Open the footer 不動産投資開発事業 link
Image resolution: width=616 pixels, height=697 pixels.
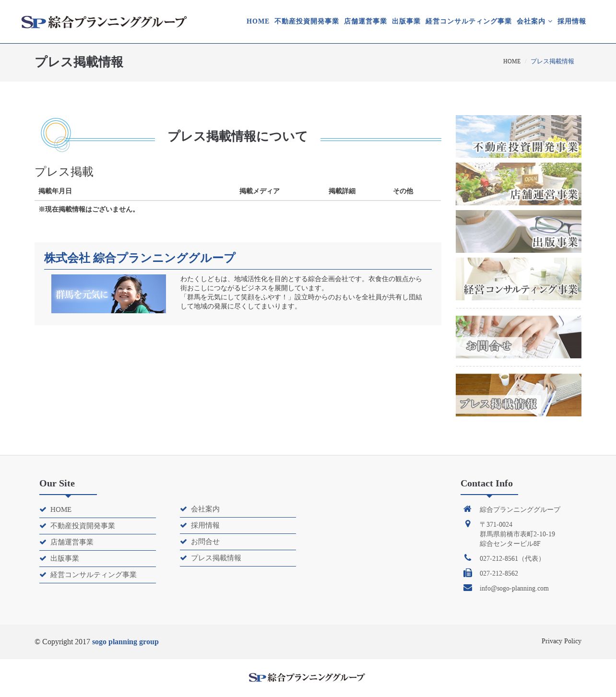coord(83,526)
